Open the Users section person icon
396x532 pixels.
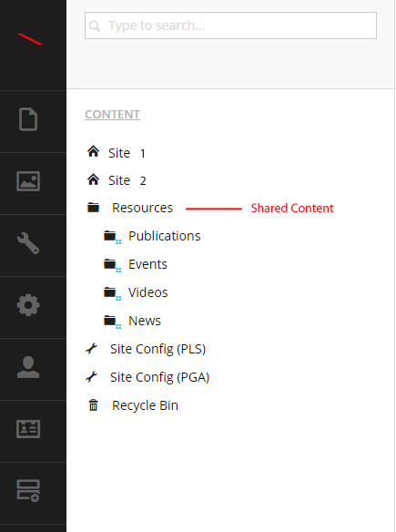pos(28,367)
